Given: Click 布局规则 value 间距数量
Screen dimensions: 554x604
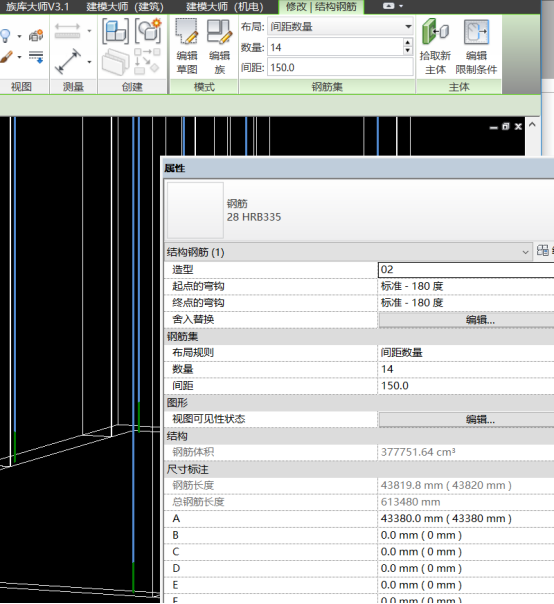Looking at the screenshot, I should [466, 352].
